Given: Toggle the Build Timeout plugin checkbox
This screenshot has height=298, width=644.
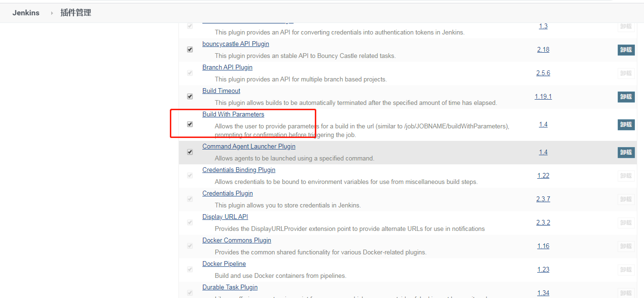Looking at the screenshot, I should pyautogui.click(x=190, y=96).
